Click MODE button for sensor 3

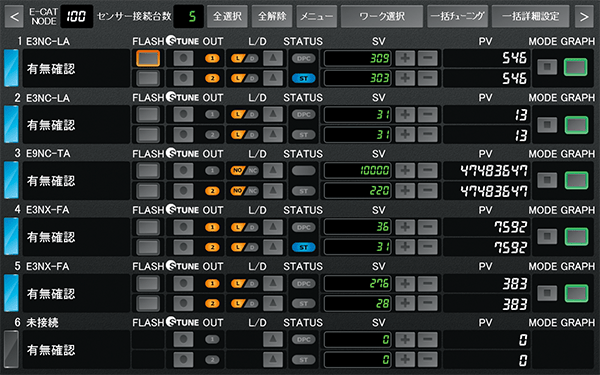[x=547, y=180]
